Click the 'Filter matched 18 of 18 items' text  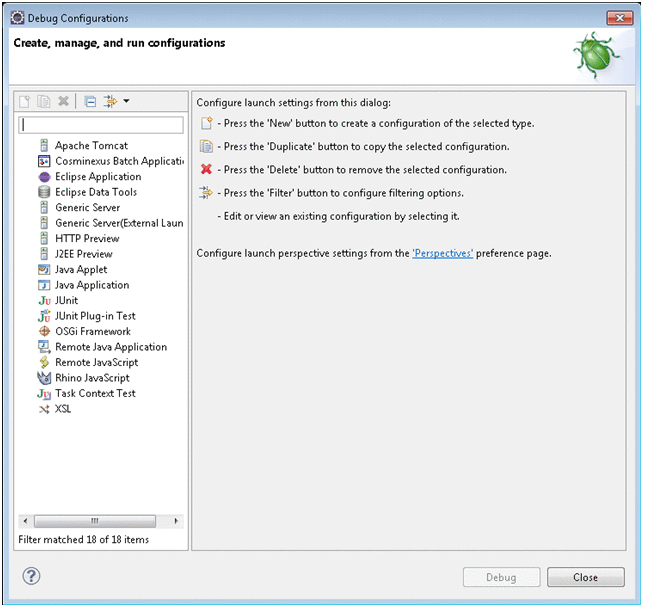pos(84,539)
